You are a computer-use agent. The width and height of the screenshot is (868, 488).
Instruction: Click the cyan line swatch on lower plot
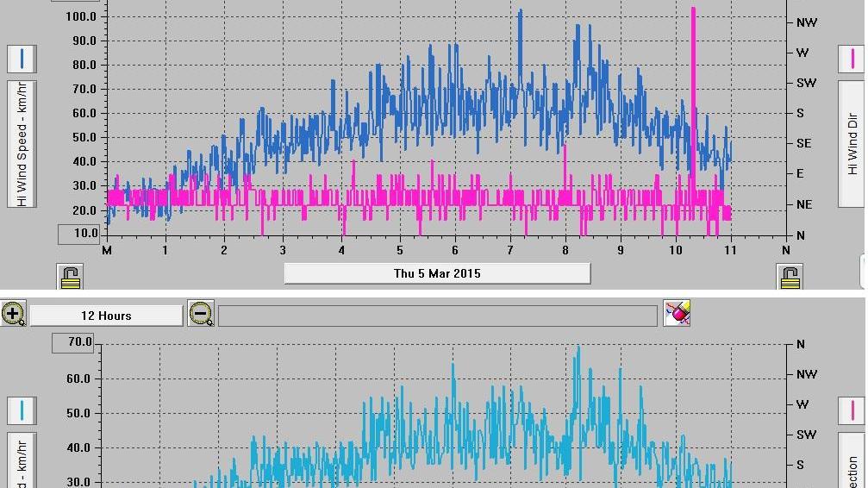point(22,410)
